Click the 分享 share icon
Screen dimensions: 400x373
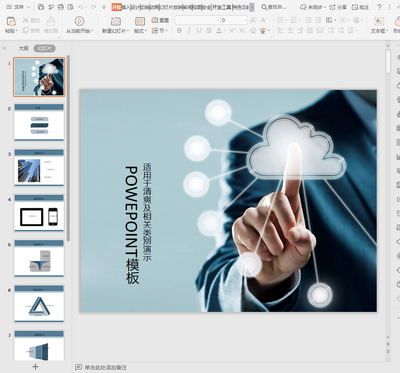[x=338, y=7]
